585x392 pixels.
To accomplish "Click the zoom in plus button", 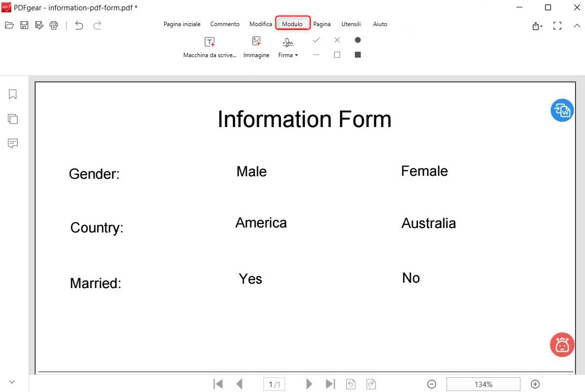I will pos(535,384).
